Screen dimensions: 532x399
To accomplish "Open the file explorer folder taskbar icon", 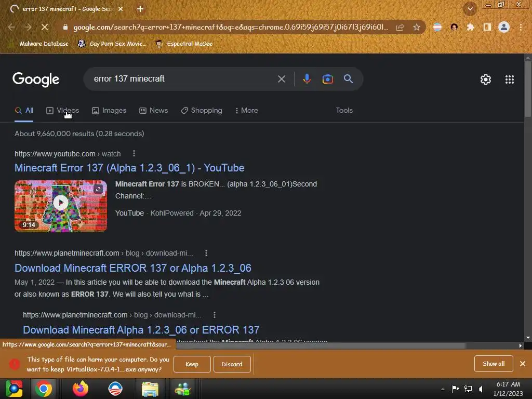I will tap(150, 389).
